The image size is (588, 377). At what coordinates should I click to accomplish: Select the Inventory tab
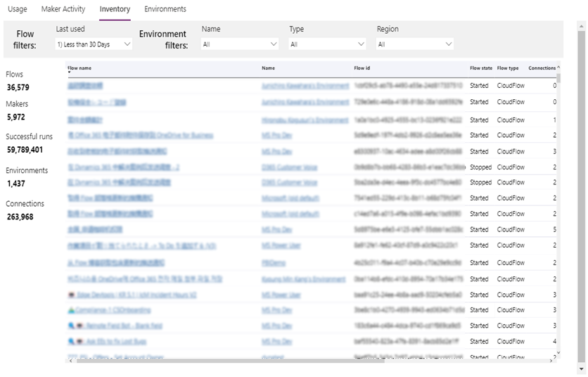pos(115,9)
